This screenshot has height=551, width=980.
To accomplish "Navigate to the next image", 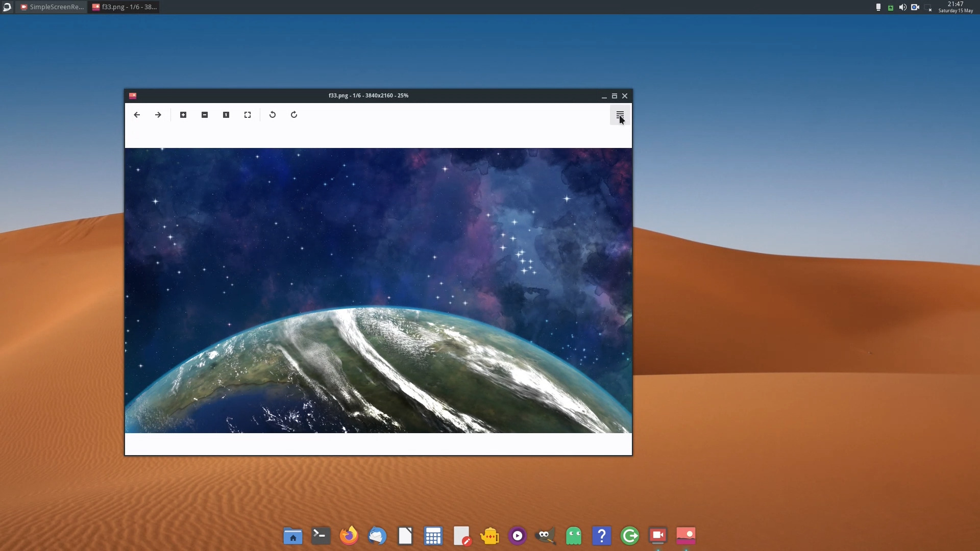I will pyautogui.click(x=158, y=115).
